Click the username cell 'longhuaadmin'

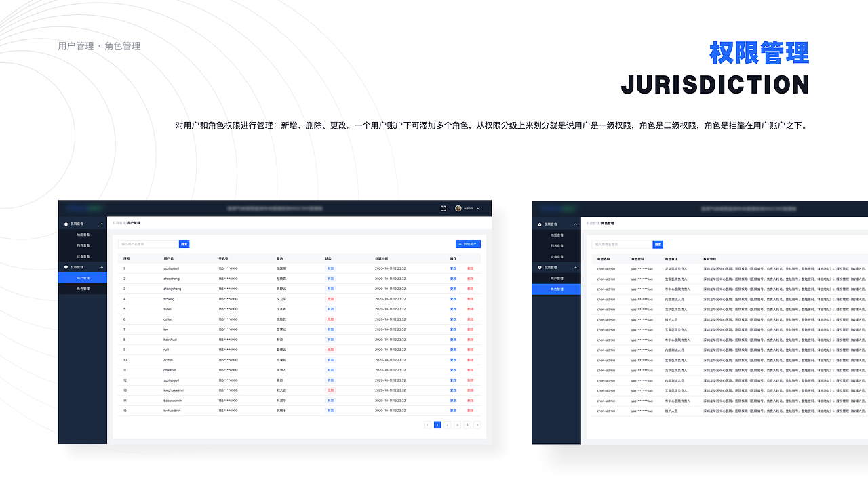174,390
